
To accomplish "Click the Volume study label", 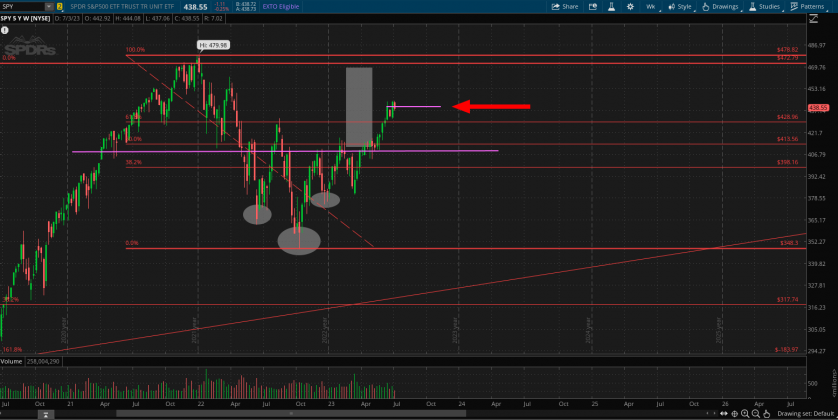I will pos(11,361).
